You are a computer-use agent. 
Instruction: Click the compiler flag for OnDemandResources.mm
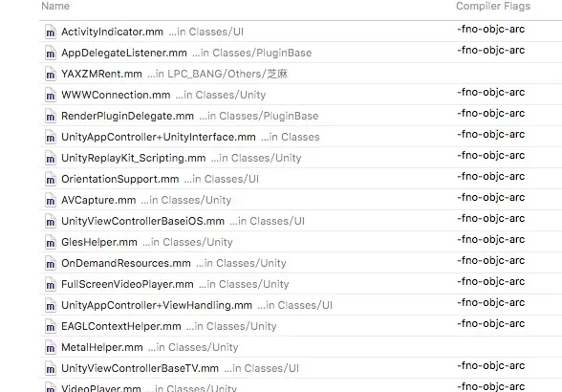click(x=491, y=261)
